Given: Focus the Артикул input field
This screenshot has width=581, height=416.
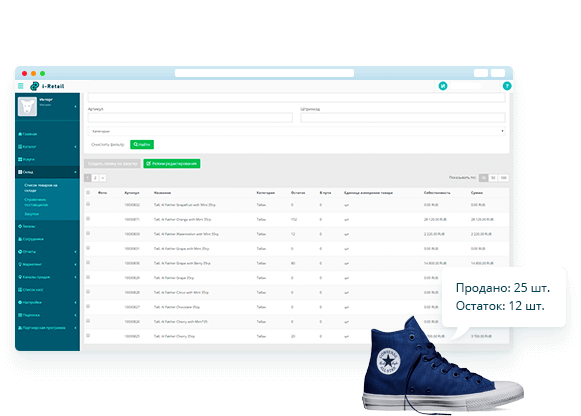Looking at the screenshot, I should pyautogui.click(x=190, y=118).
